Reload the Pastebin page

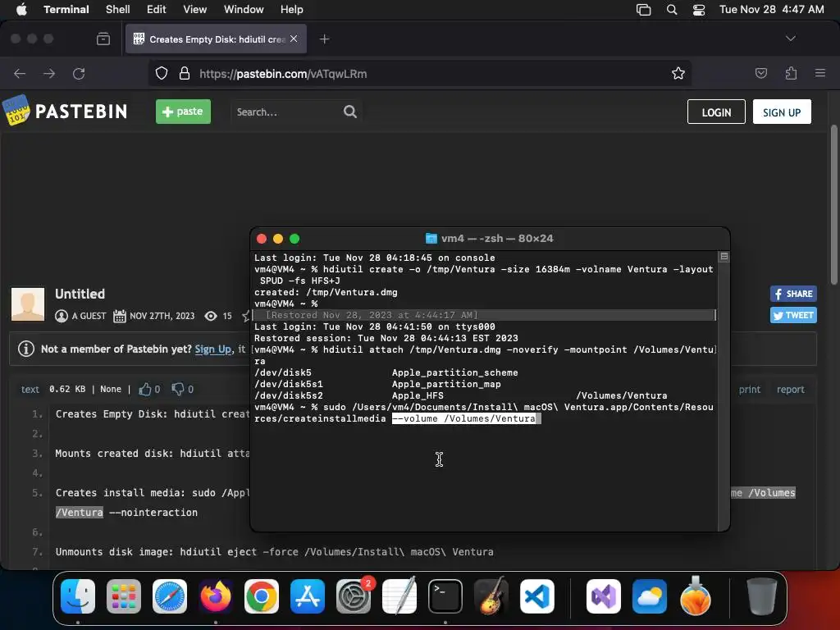click(x=79, y=73)
